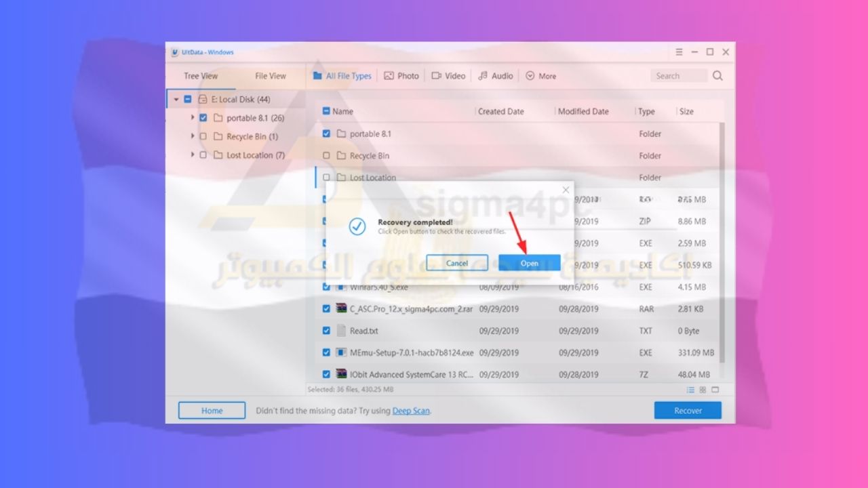This screenshot has width=868, height=488.
Task: Click the file list vertical scrollbar
Action: pyautogui.click(x=722, y=242)
